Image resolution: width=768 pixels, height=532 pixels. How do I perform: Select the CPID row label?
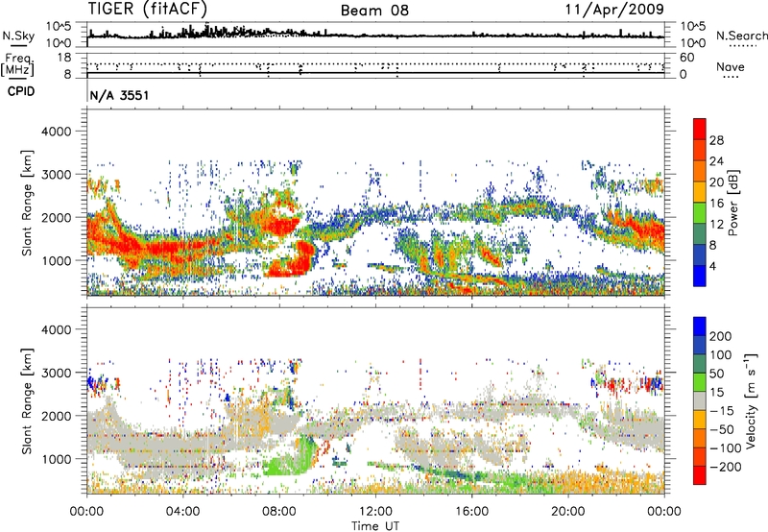pyautogui.click(x=21, y=91)
